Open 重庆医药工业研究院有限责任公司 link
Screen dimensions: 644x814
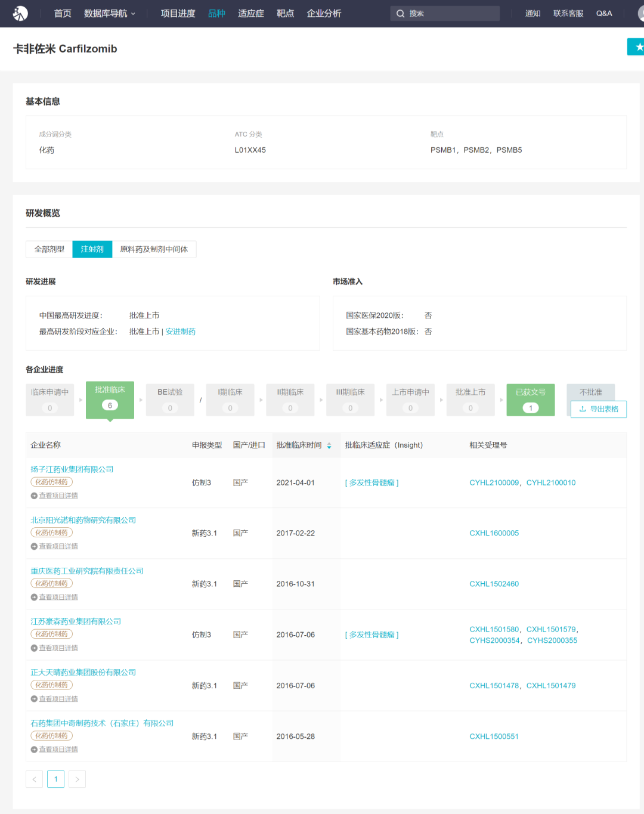87,571
